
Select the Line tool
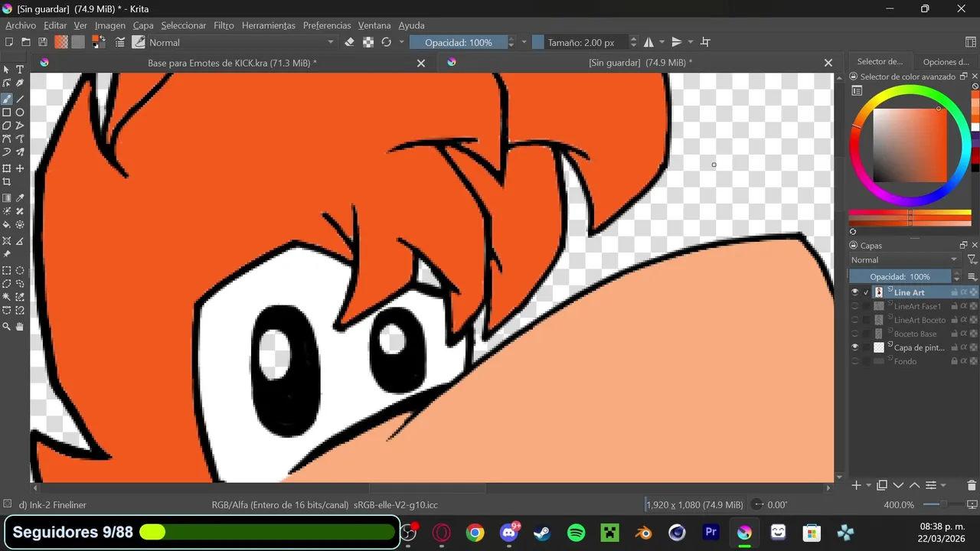[20, 99]
